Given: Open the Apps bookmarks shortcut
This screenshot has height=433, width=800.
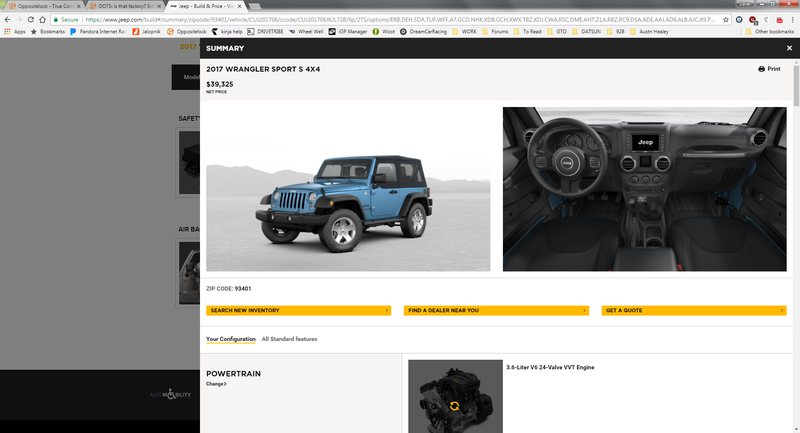Looking at the screenshot, I should pyautogui.click(x=15, y=32).
